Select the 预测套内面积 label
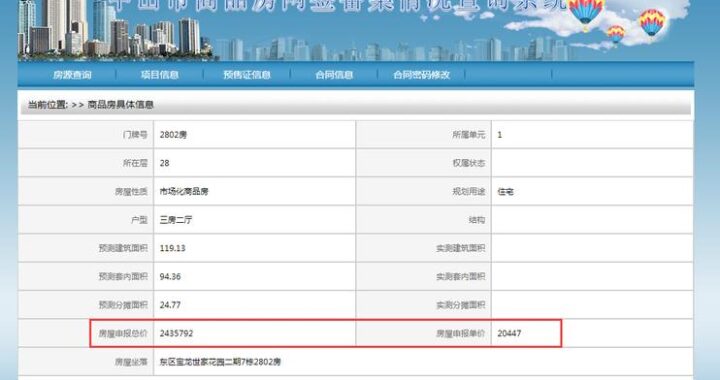This screenshot has height=380, width=720. coord(123,277)
